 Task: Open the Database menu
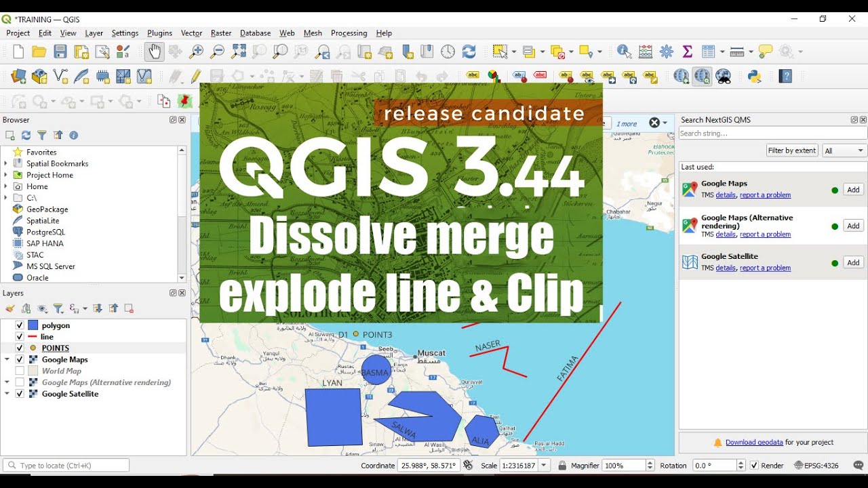[x=255, y=33]
